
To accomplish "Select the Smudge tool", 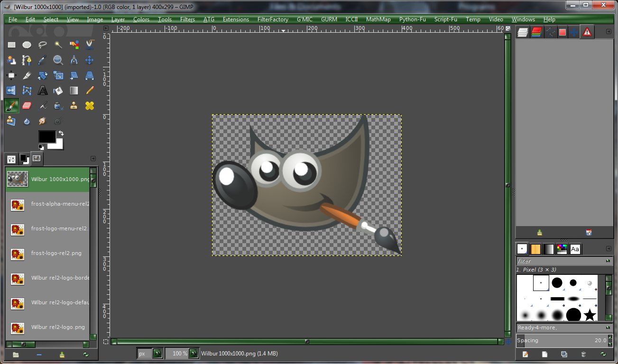I will point(42,121).
